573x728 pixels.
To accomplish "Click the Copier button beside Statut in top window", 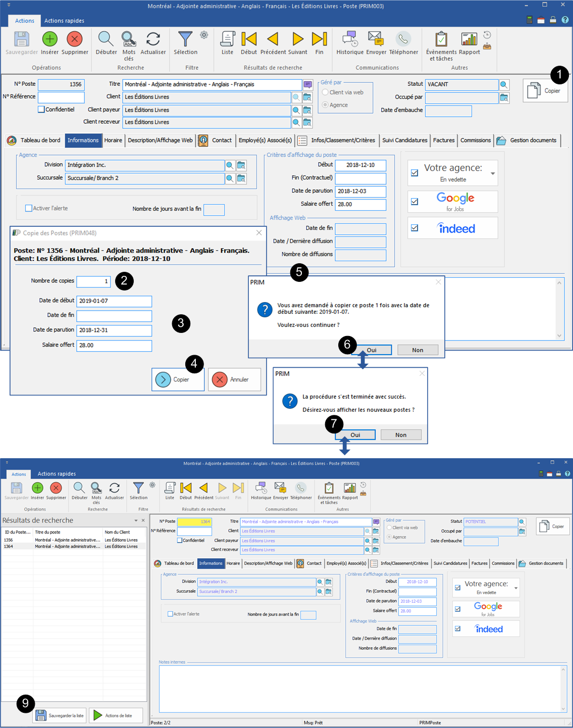I will tap(545, 91).
